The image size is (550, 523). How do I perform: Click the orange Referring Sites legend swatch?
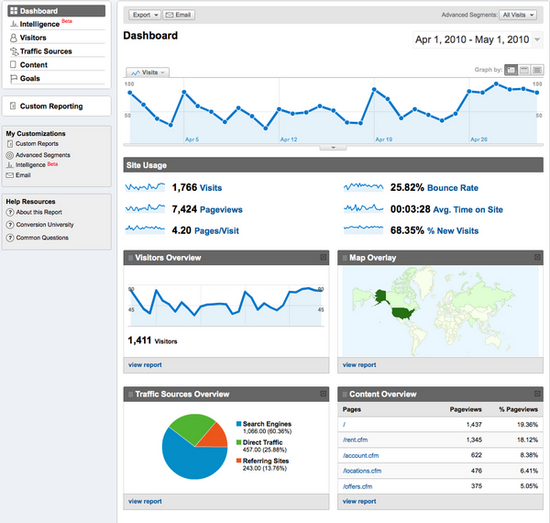tap(239, 461)
